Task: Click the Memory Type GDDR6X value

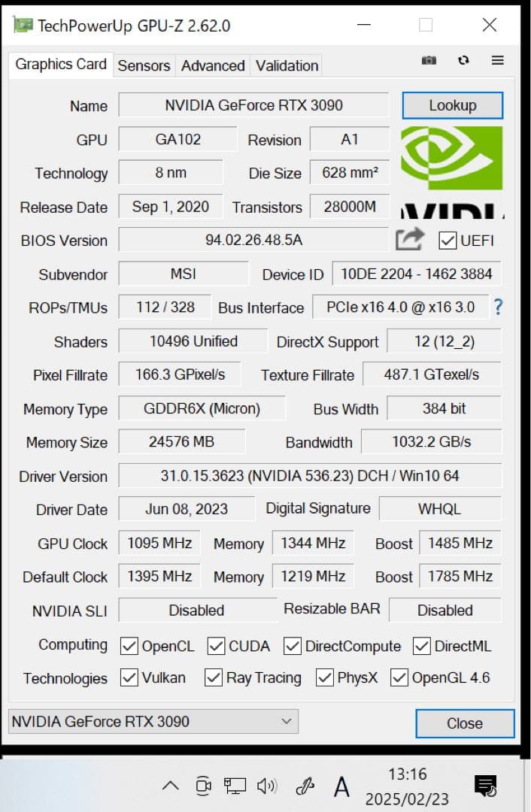Action: tap(202, 408)
